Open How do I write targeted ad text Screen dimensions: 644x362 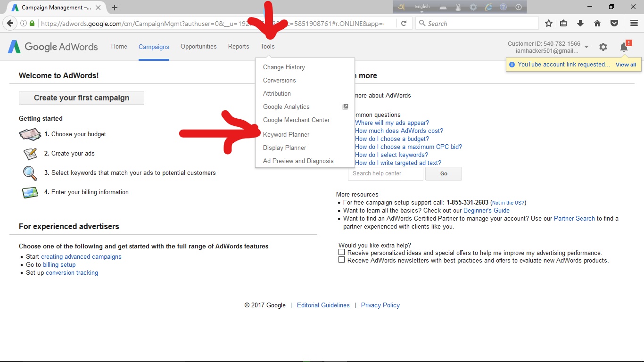click(398, 163)
